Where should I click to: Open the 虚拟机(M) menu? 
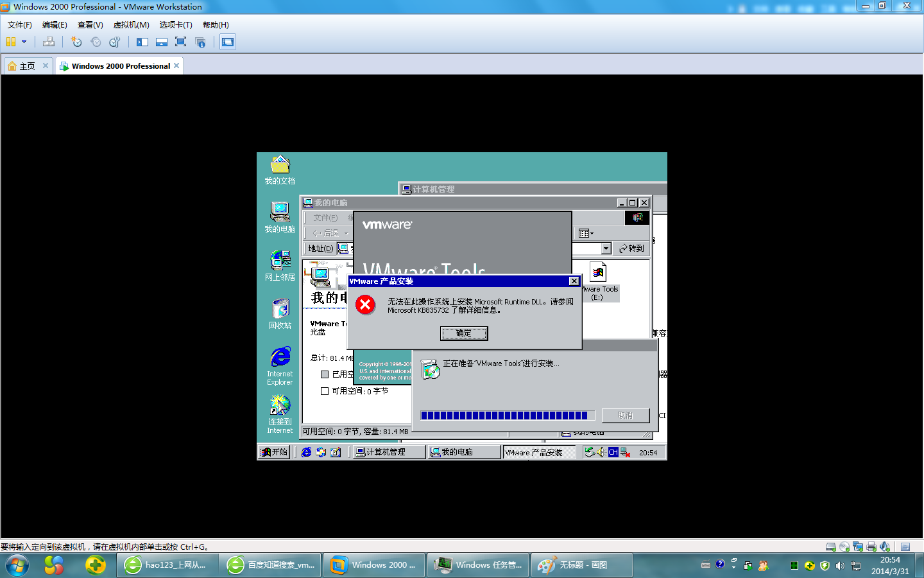pos(132,24)
